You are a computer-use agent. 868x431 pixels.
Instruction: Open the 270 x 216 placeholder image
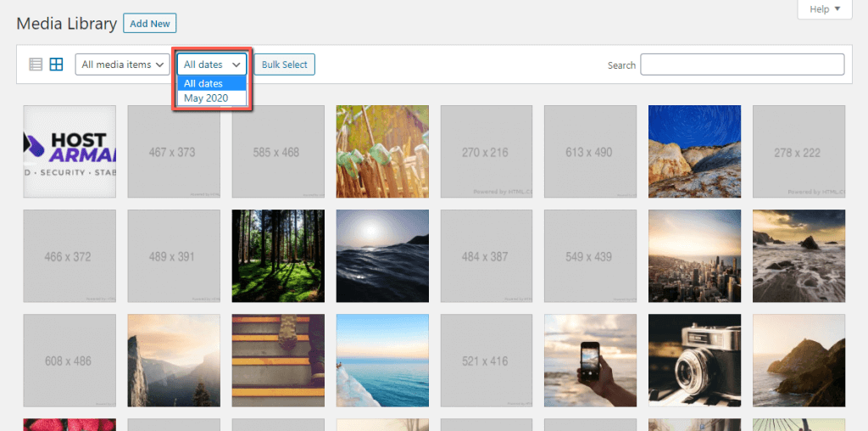tap(487, 152)
